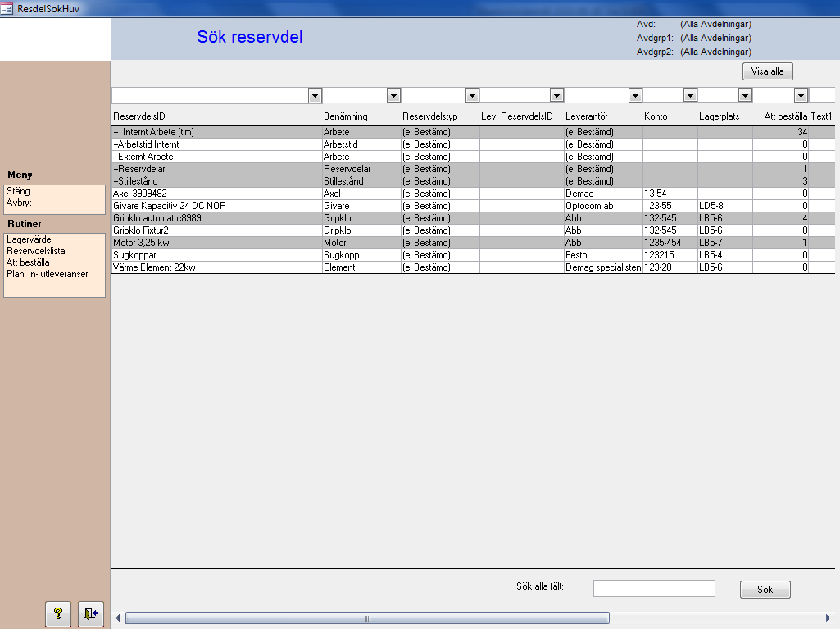
Task: Open the Reservdelslista routine
Action: [36, 251]
